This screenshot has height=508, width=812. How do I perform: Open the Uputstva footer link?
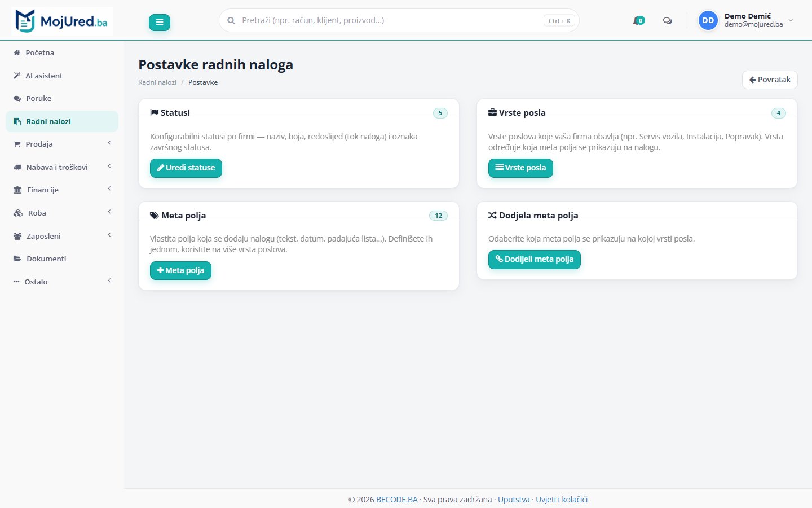pos(514,500)
